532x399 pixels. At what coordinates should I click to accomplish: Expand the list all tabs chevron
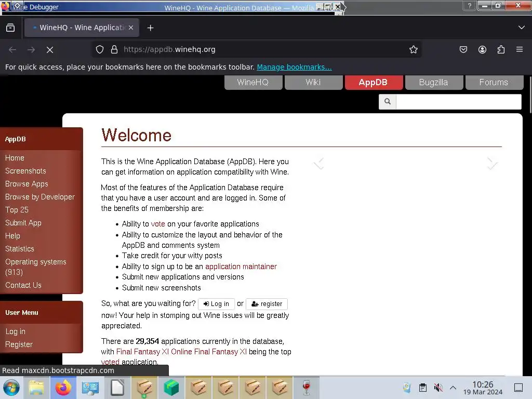522,28
